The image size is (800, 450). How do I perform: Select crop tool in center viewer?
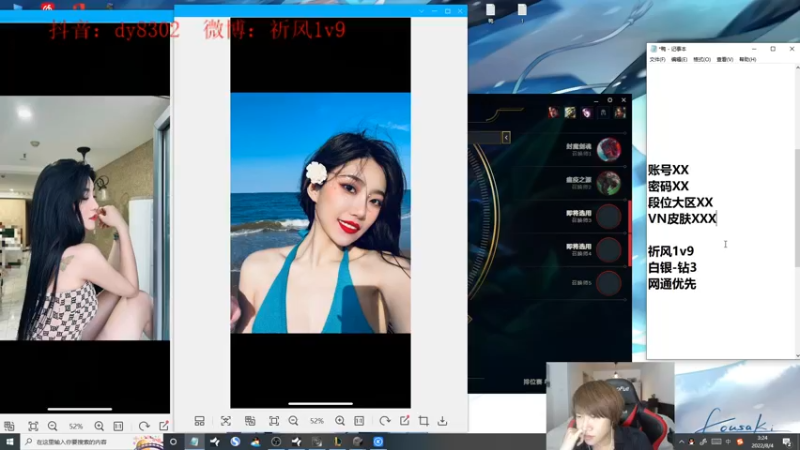click(423, 421)
